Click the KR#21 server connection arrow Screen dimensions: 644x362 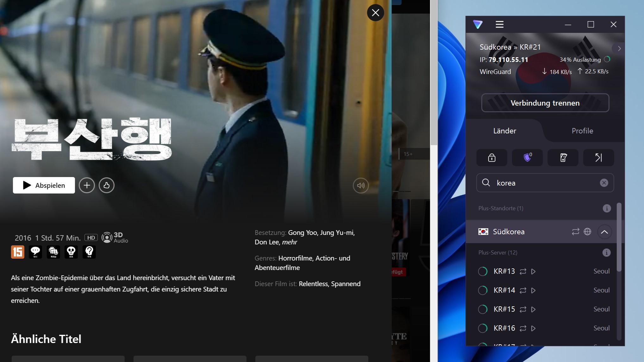coord(619,48)
